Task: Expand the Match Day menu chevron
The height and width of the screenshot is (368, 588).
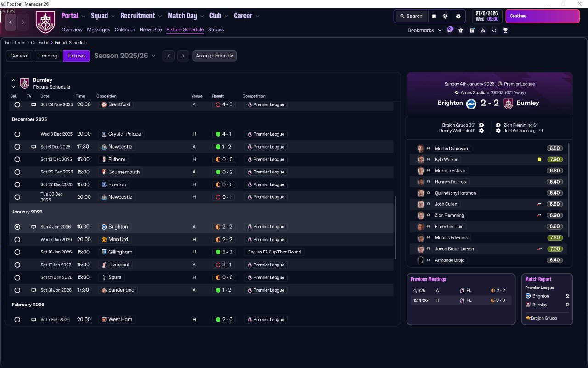Action: click(x=202, y=16)
